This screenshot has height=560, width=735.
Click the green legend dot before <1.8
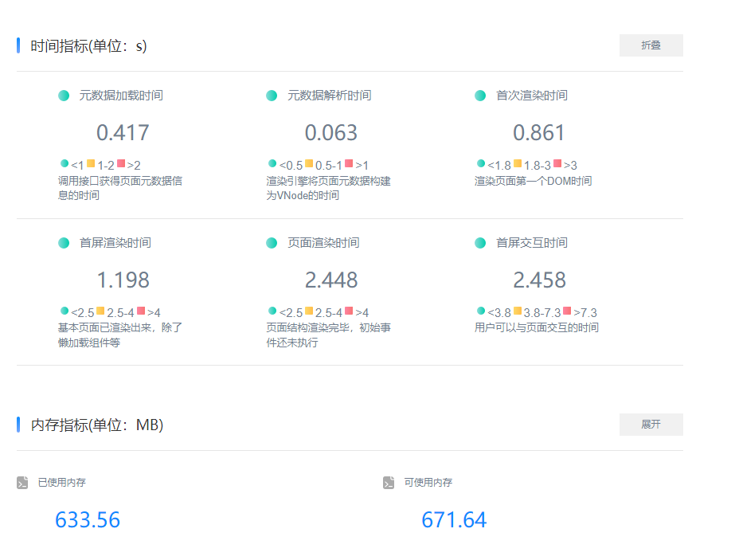pos(481,163)
